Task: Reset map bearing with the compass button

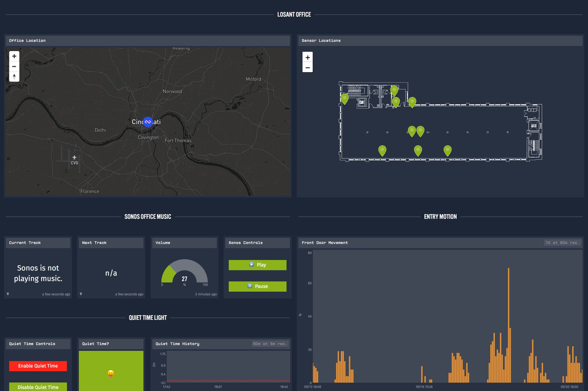Action: pos(14,77)
